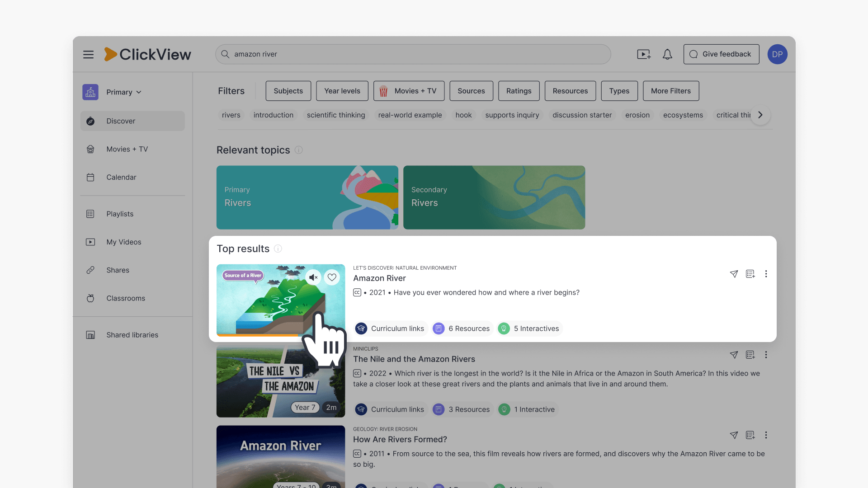Viewport: 868px width, 488px height.
Task: Open the notifications bell
Action: click(x=667, y=54)
